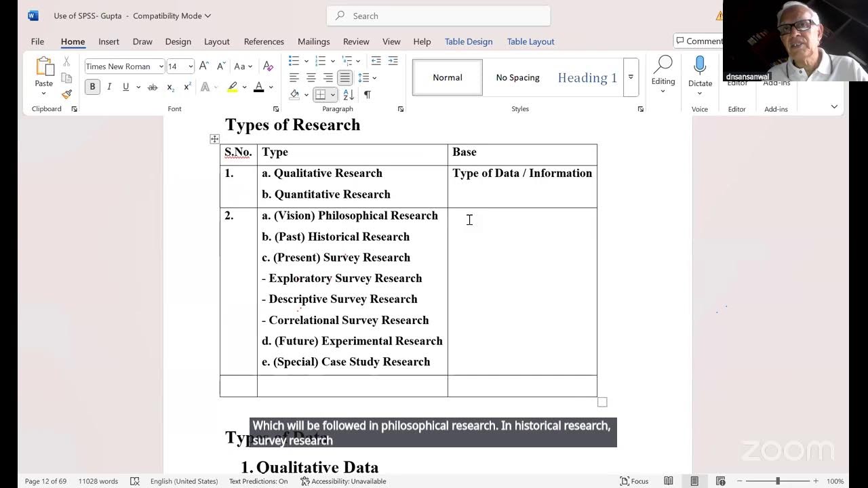Shrink font size with the smaller-A icon

click(x=221, y=66)
